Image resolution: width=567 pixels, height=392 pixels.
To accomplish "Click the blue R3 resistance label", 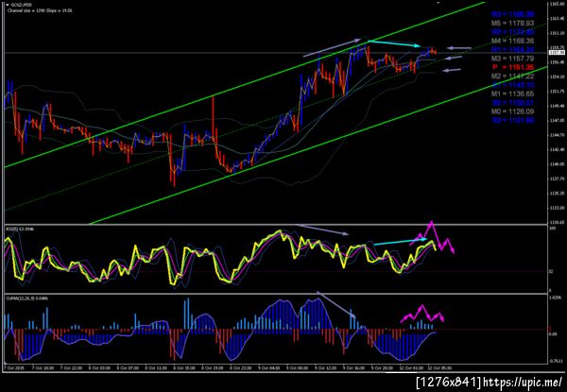I will tap(513, 15).
